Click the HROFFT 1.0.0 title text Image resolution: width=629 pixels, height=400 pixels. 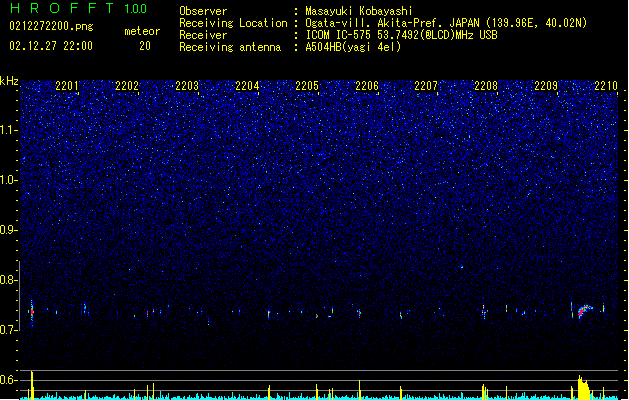[78, 8]
